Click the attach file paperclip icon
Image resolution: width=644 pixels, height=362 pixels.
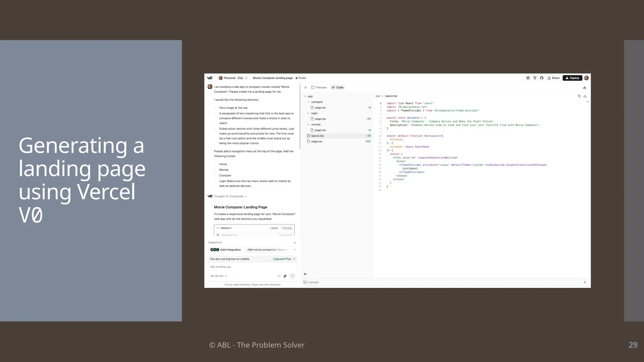point(285,276)
